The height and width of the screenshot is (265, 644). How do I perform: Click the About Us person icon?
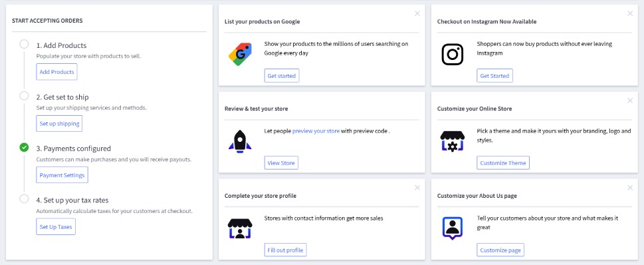[x=452, y=228]
